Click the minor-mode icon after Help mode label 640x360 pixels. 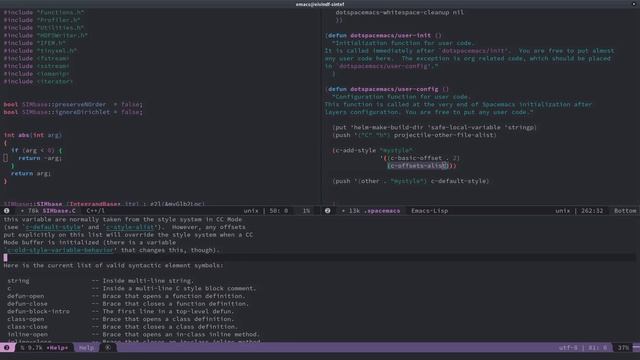(108, 348)
